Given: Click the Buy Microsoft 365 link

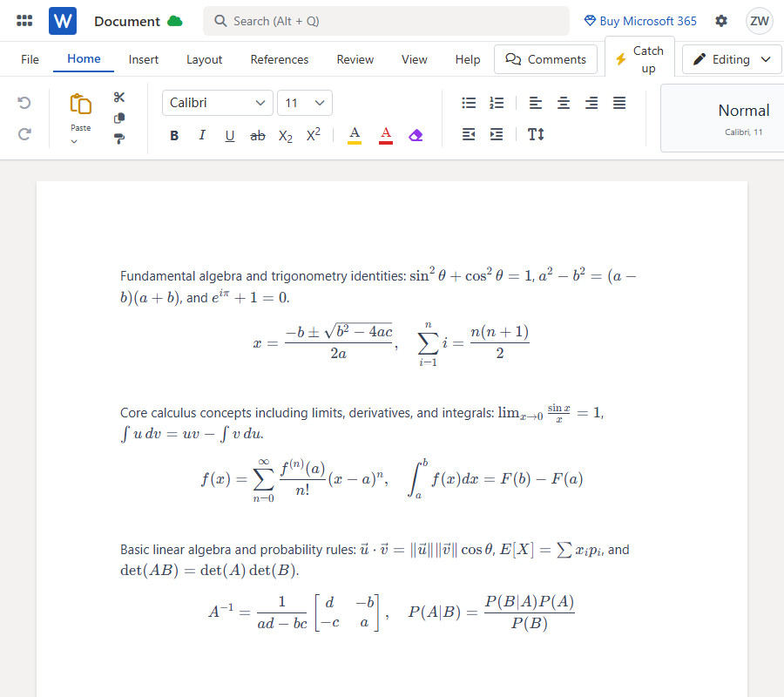Looking at the screenshot, I should point(640,21).
